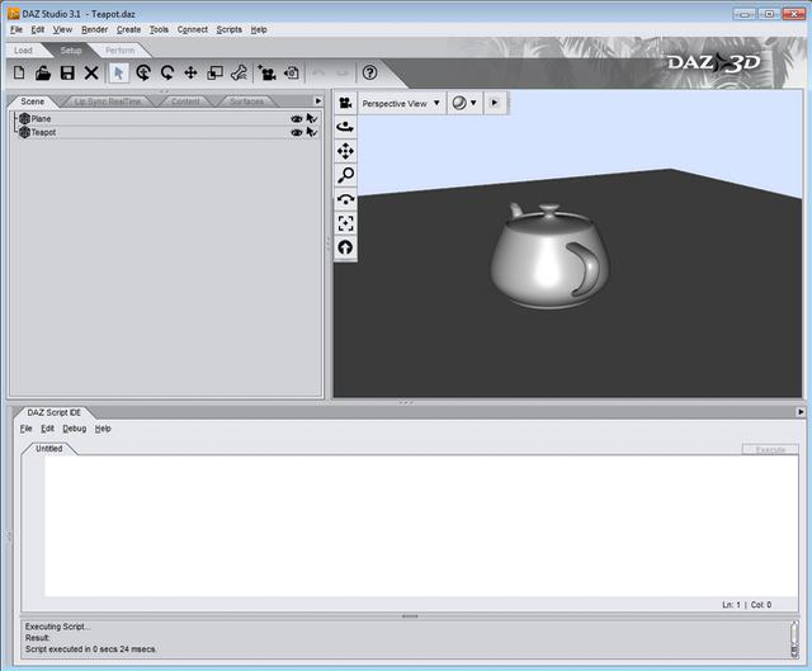Select the arrow node selection tool
This screenshot has height=671, width=812.
[119, 73]
